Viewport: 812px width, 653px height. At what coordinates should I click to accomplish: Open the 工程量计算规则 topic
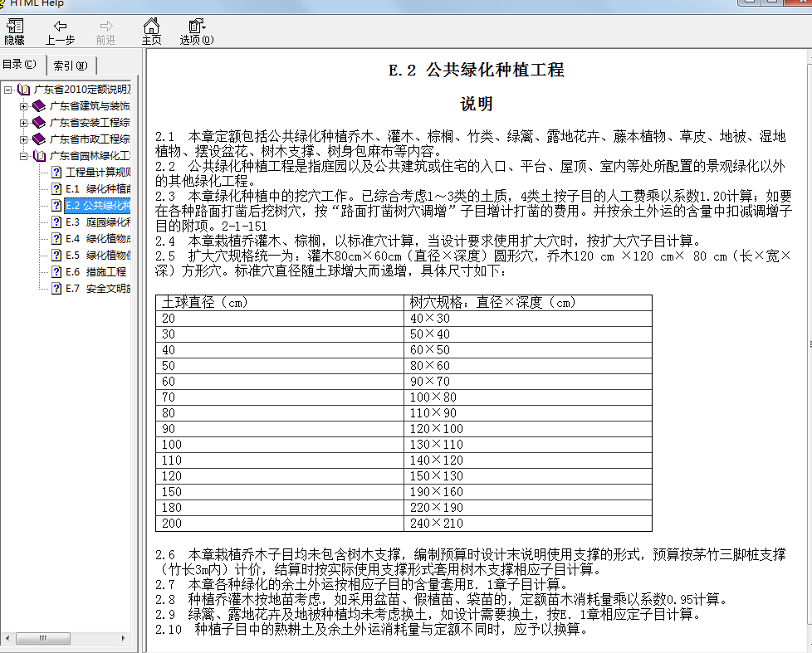coord(98,173)
